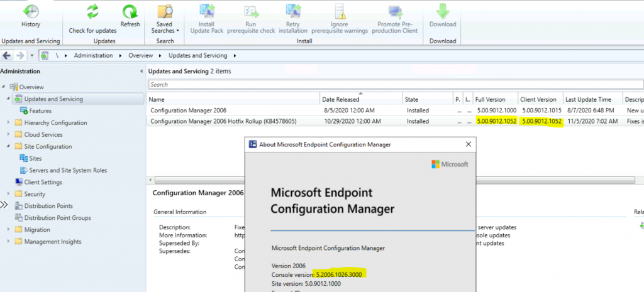Viewport: 644px width, 292px height.
Task: Select the Security folder
Action: [x=35, y=194]
